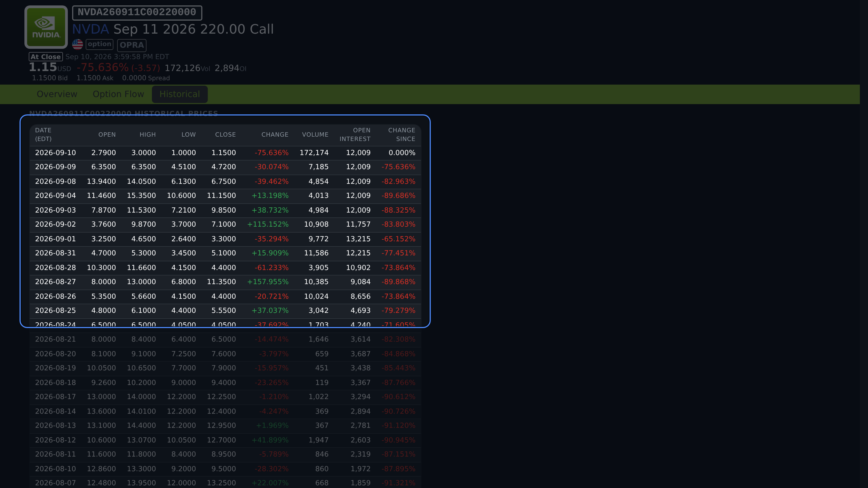
Task: Click the +13.198% change value
Action: point(270,196)
